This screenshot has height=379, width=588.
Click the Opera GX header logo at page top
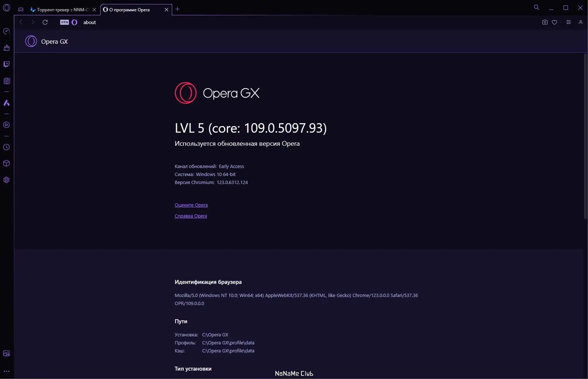tap(46, 41)
